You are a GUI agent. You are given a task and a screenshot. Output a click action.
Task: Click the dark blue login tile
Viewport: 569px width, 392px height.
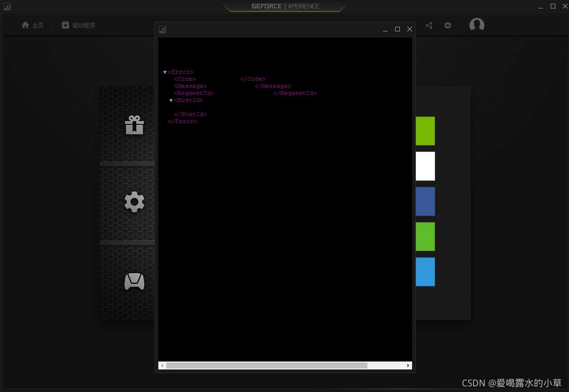[x=425, y=201]
